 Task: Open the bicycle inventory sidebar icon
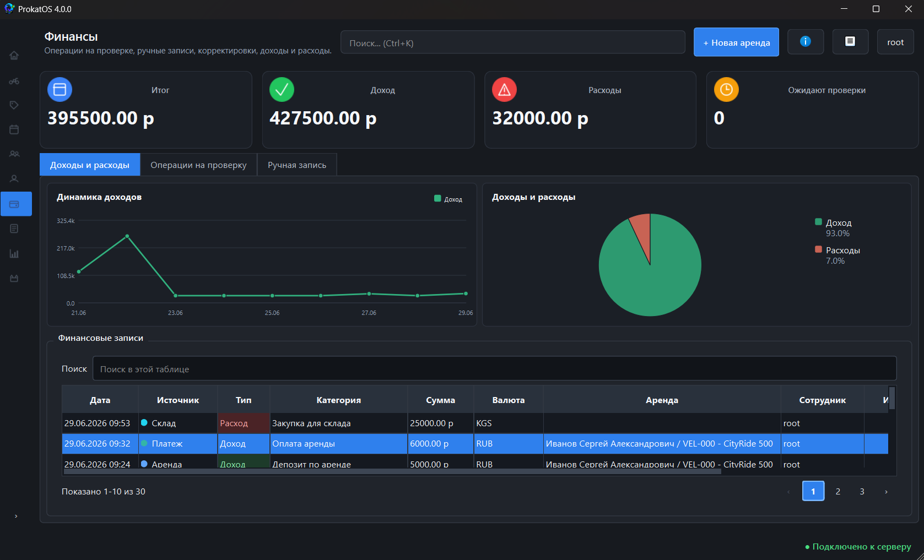coord(14,81)
